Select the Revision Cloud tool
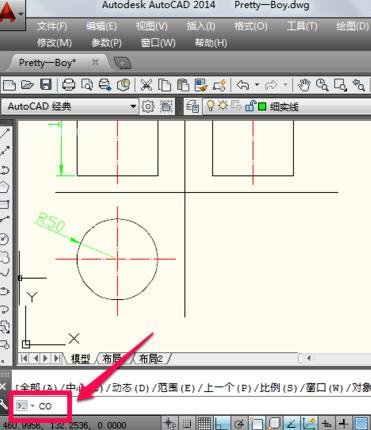The width and height of the screenshot is (371, 430). (x=5, y=257)
